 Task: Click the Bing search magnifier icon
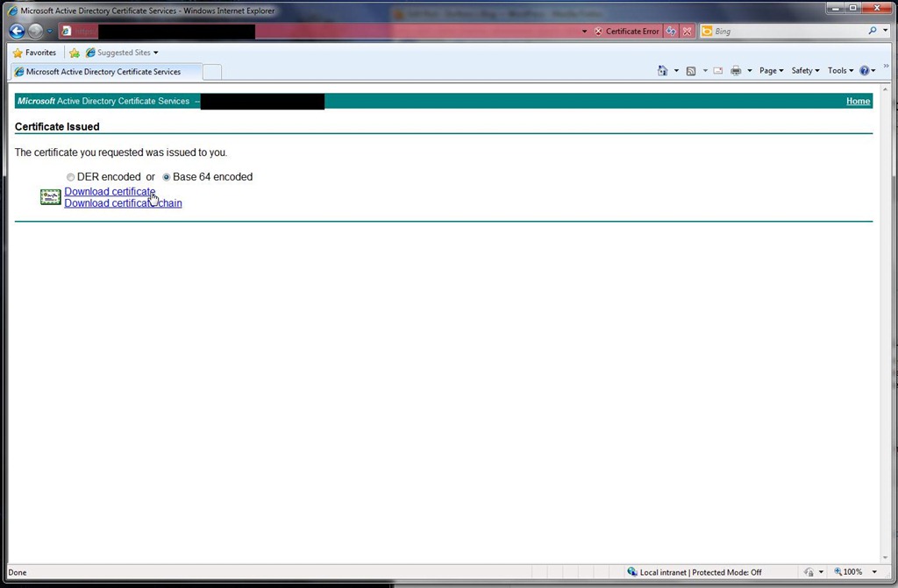point(873,32)
